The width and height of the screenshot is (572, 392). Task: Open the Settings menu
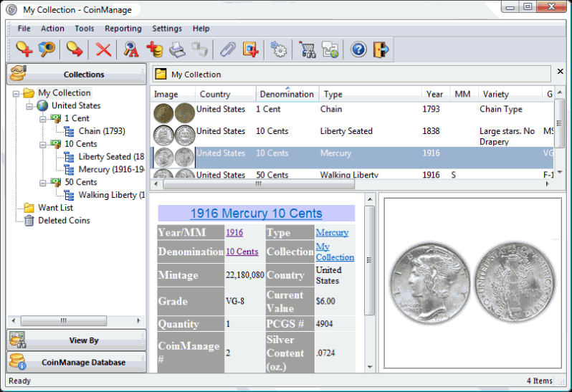(167, 29)
